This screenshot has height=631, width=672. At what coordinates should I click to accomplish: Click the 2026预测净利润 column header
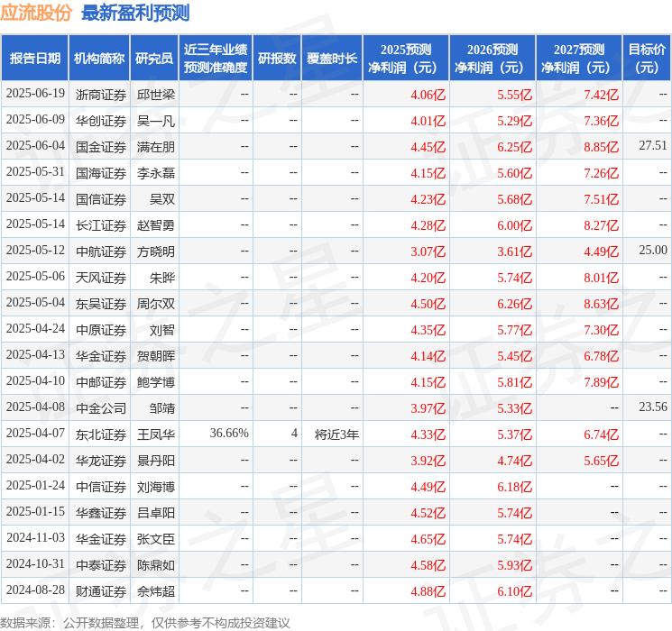[492, 59]
